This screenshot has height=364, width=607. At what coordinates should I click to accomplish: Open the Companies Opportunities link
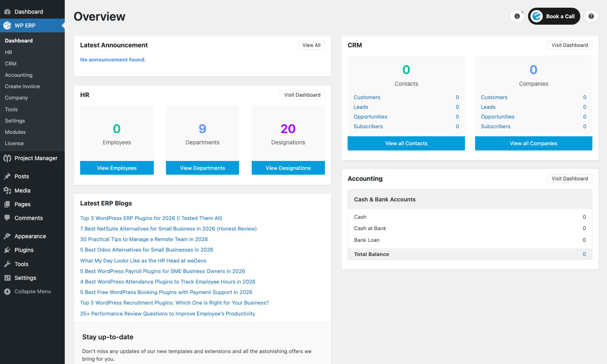[x=498, y=116]
